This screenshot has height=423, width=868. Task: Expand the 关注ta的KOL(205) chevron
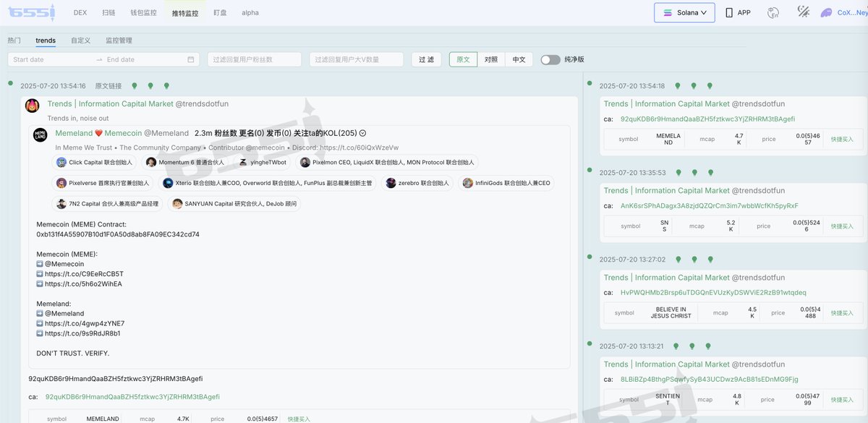362,133
